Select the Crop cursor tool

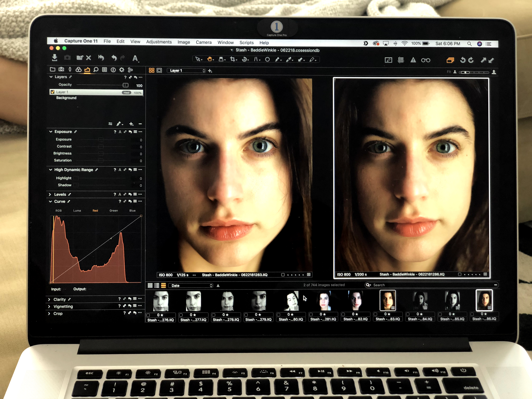click(233, 59)
